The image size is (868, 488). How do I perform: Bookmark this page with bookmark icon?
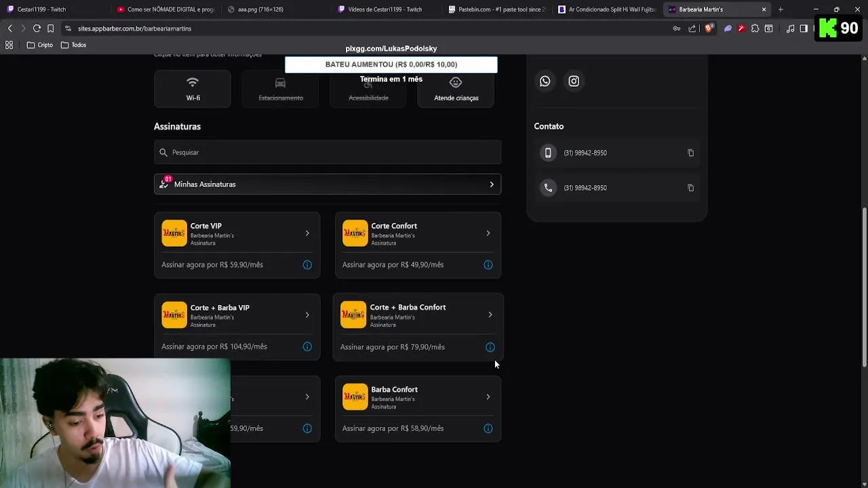pos(50,28)
